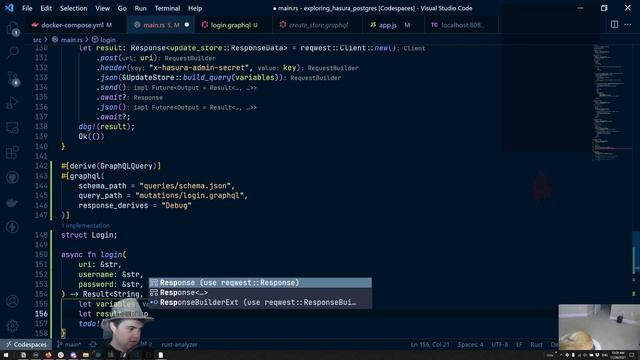Screen dimensions: 640x360
Task: Open the editor More Actions menu
Action: click(x=628, y=24)
